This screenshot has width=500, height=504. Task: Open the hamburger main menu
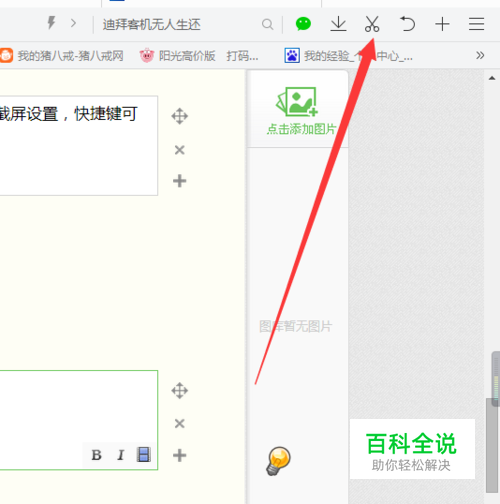[476, 24]
